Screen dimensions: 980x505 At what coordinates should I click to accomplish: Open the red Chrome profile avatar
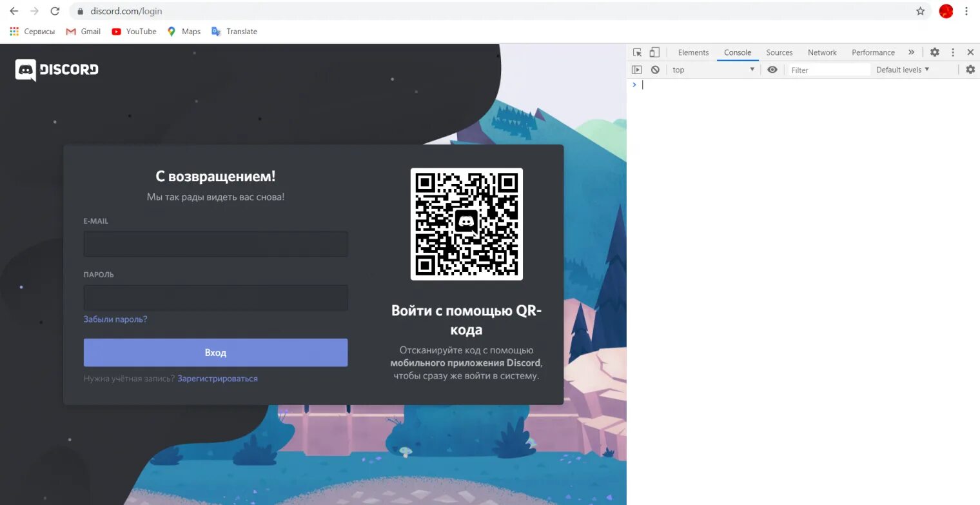[946, 11]
